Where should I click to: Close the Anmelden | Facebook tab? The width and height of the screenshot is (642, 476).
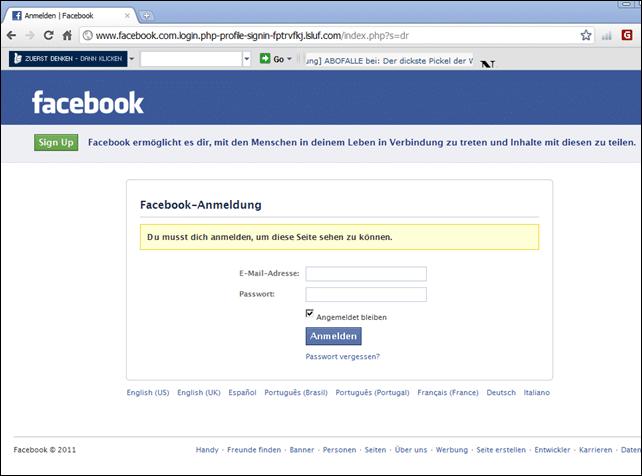[127, 16]
